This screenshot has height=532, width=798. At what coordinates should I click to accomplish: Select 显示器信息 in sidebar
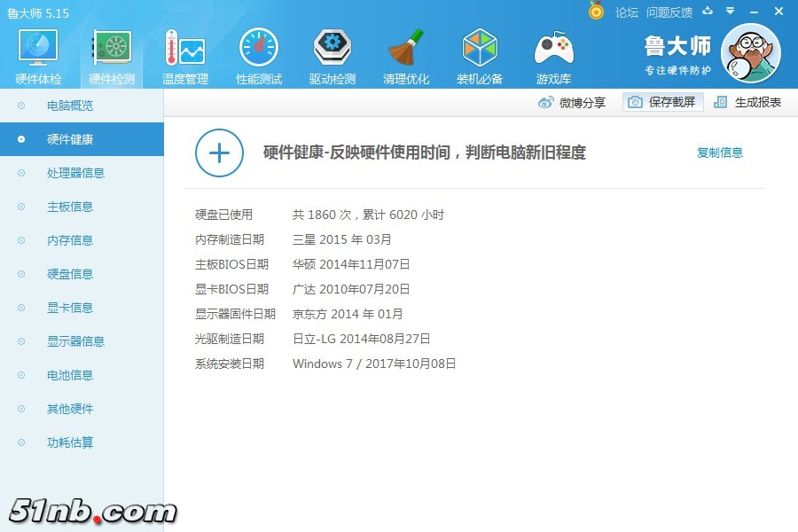[82, 341]
